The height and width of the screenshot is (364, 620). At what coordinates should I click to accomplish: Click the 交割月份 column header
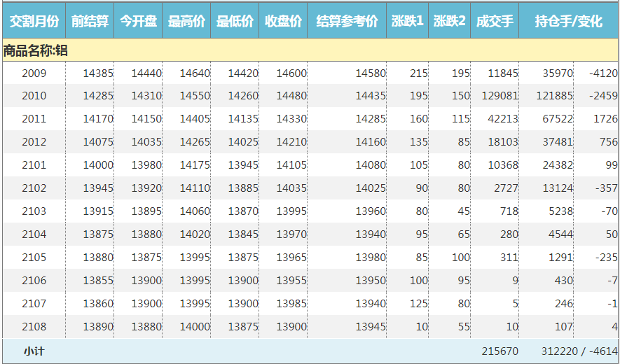point(34,22)
